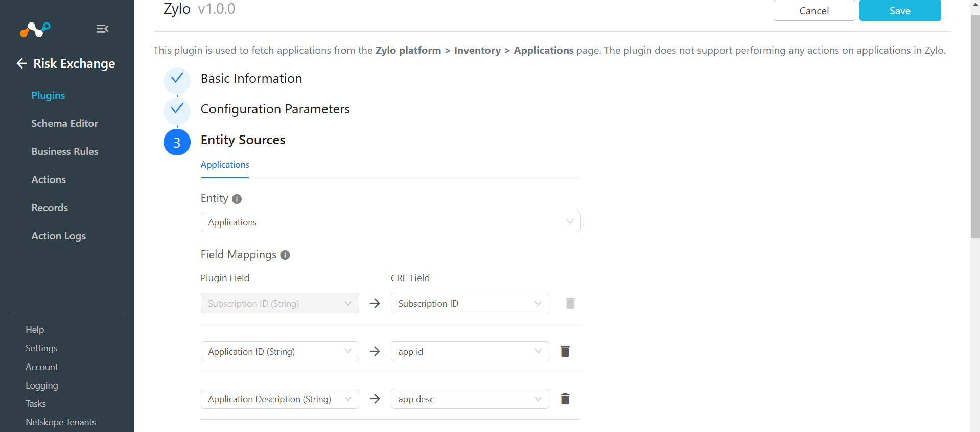Click the Save button
980x432 pixels.
[x=900, y=11]
